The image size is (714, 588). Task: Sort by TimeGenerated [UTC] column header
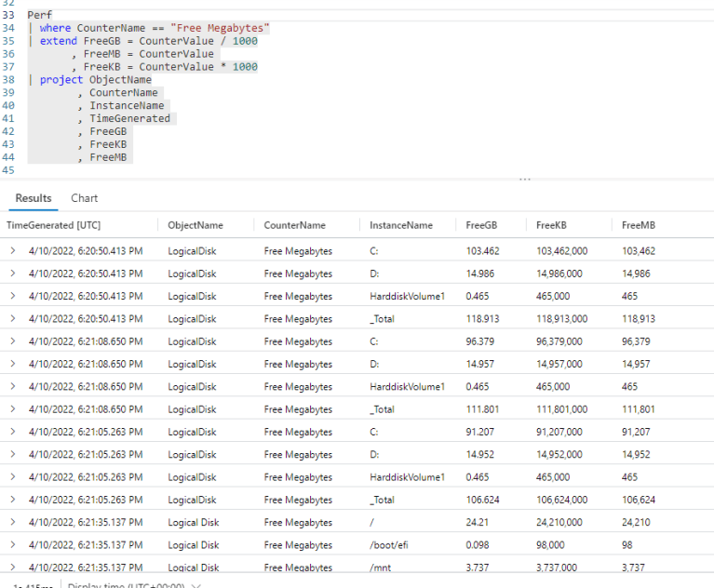point(53,225)
